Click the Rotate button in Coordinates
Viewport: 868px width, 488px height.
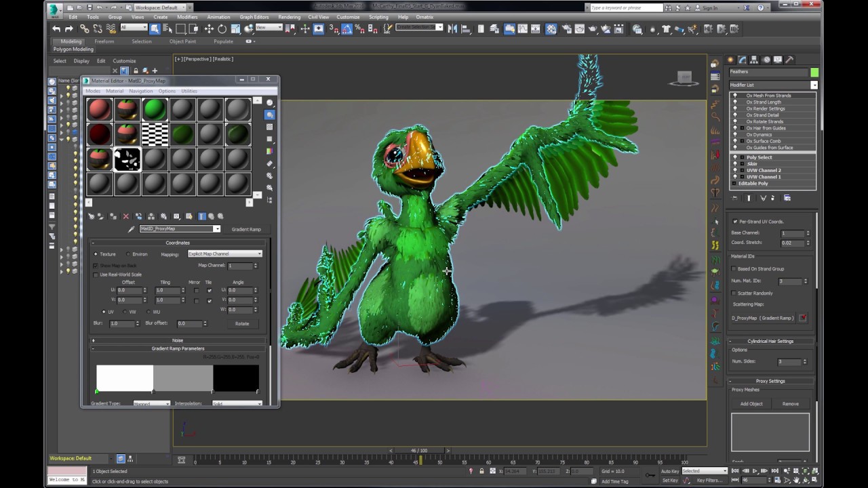[242, 323]
